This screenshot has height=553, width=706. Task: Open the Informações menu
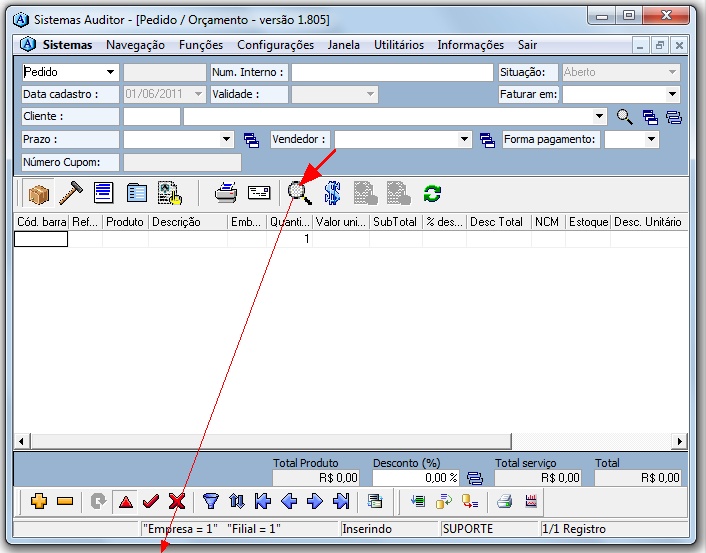pos(471,45)
